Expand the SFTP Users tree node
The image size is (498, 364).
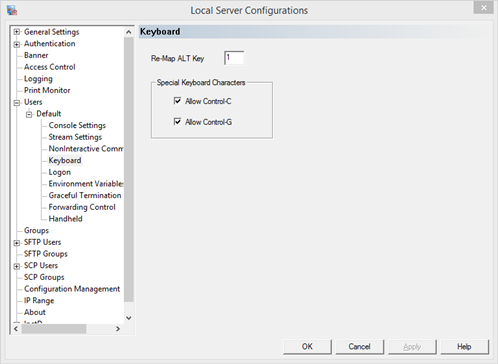[17, 243]
